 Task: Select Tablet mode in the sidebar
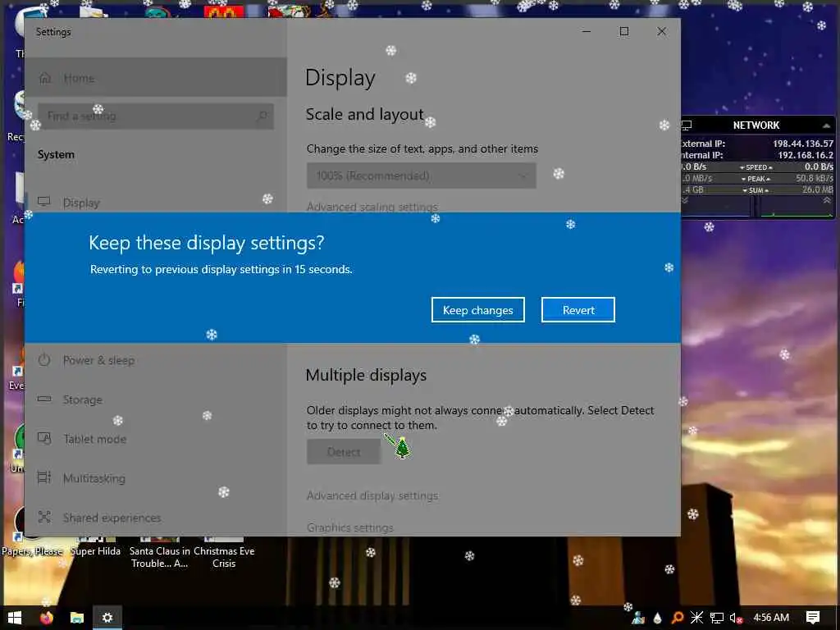point(155,440)
